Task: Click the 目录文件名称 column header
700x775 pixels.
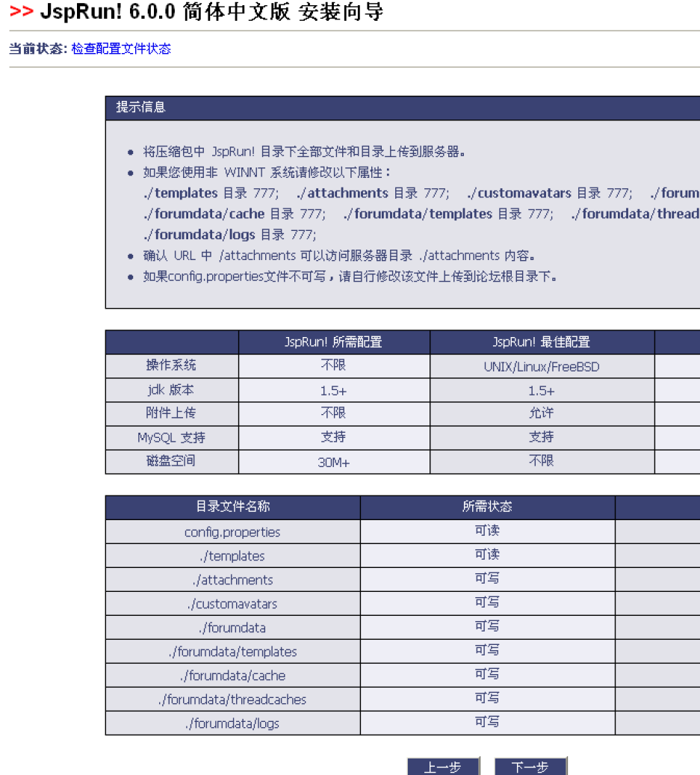Action: (x=232, y=507)
